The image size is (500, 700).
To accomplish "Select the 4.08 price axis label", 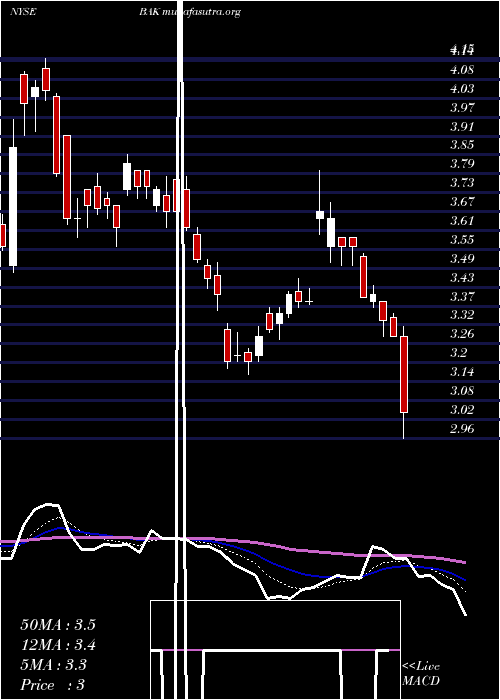I will [462, 70].
